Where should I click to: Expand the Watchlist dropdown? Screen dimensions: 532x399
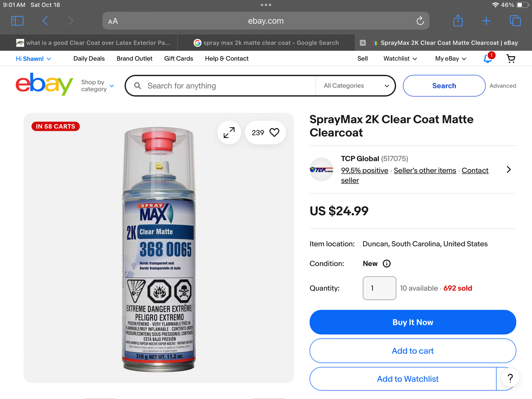(400, 59)
